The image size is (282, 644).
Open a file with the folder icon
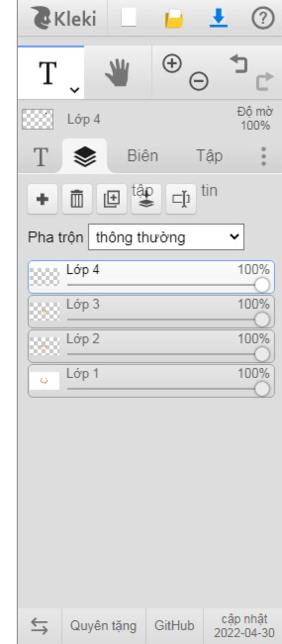click(173, 18)
